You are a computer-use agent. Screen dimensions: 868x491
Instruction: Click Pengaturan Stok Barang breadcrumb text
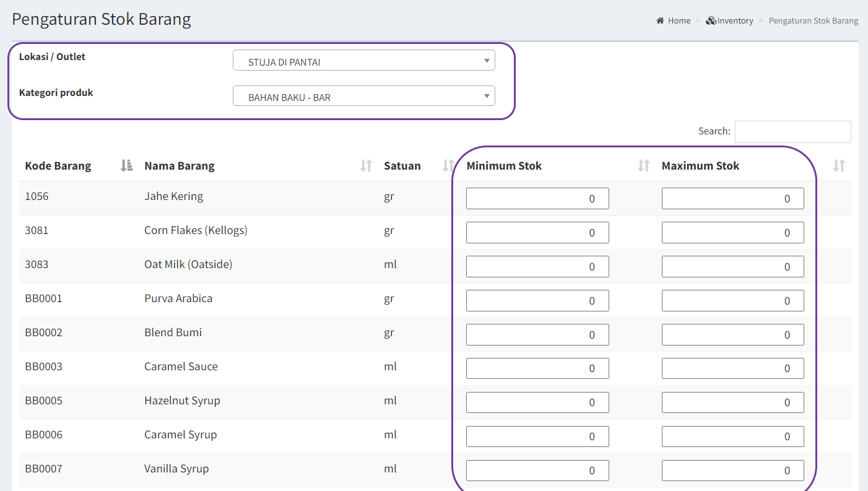(814, 20)
